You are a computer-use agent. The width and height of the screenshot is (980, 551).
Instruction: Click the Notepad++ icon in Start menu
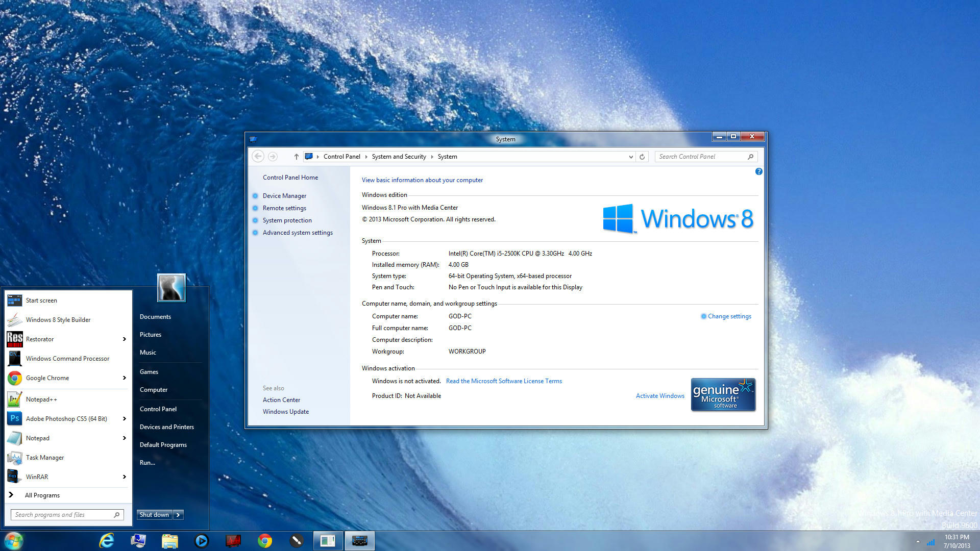[14, 399]
